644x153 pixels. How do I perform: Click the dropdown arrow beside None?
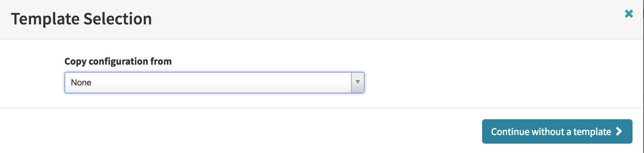pyautogui.click(x=357, y=82)
